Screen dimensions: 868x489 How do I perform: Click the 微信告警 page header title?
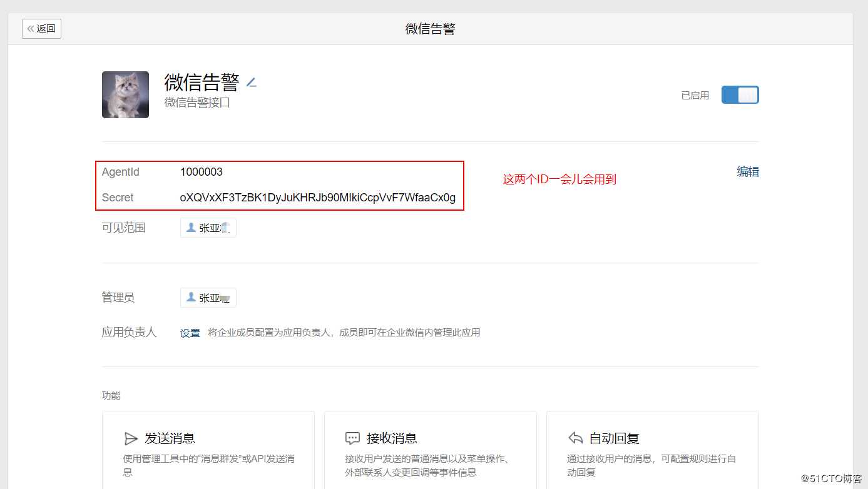[x=431, y=29]
